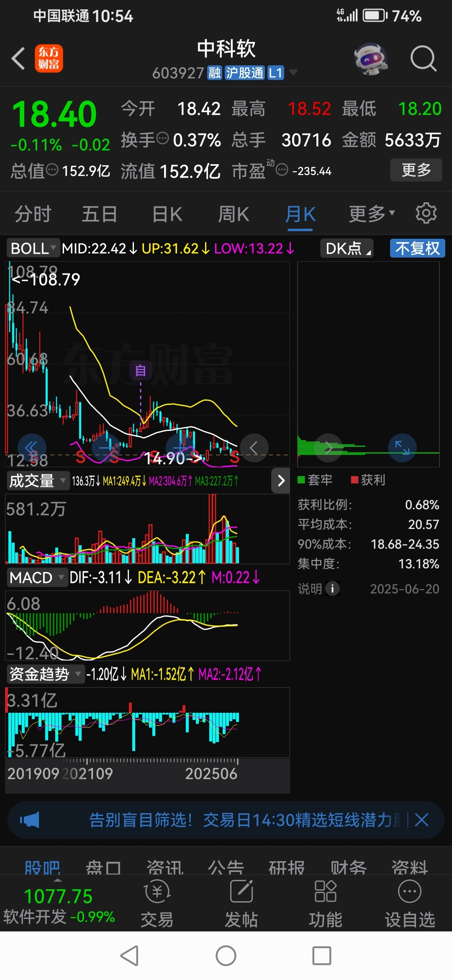
Task: Tap the chip distribution chart area
Action: (368, 364)
